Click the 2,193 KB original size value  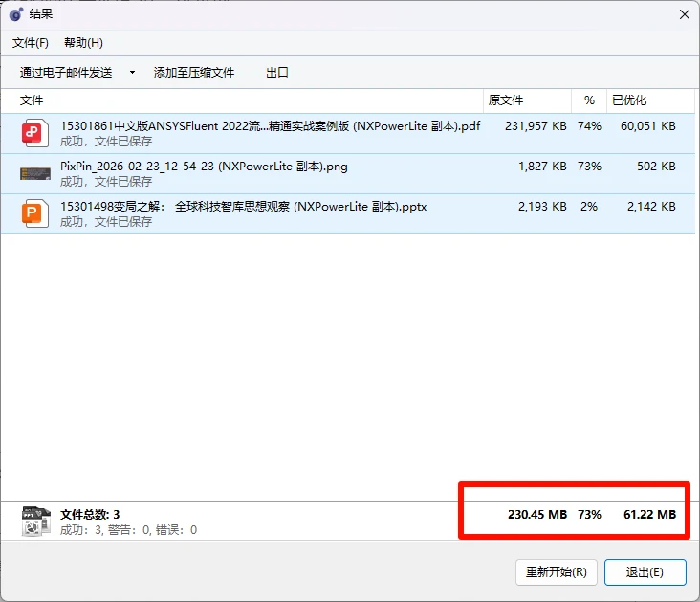pyautogui.click(x=542, y=207)
